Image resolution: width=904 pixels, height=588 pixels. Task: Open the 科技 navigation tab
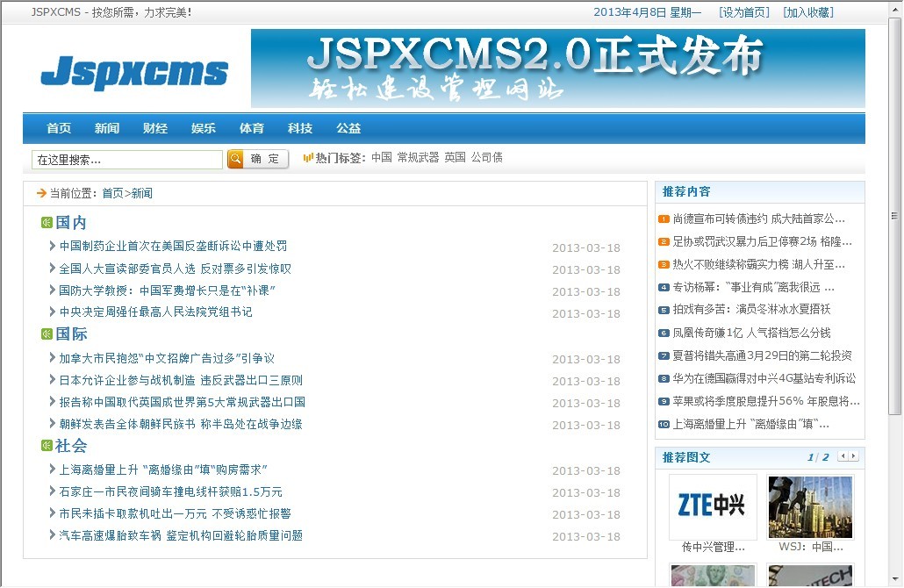click(300, 128)
